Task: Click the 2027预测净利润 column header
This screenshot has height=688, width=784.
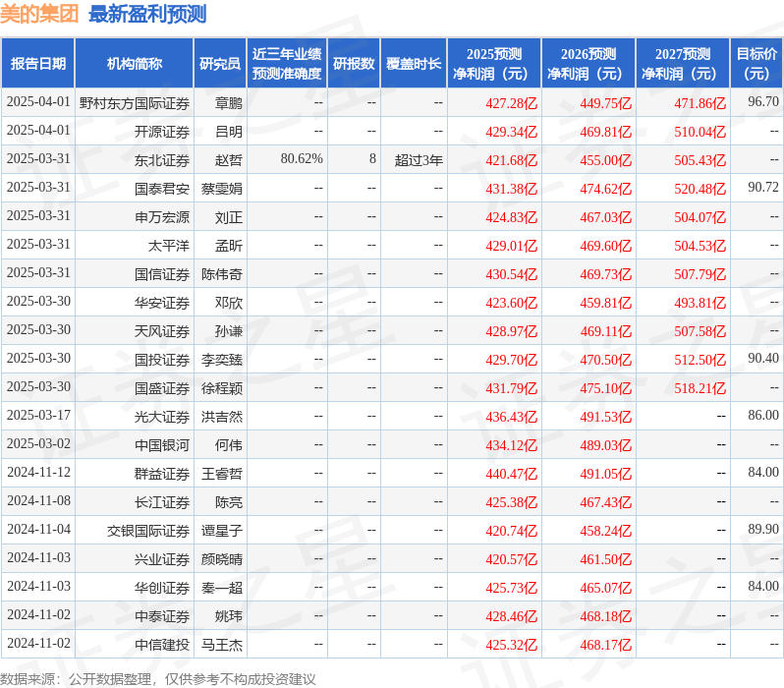Action: pos(683,64)
